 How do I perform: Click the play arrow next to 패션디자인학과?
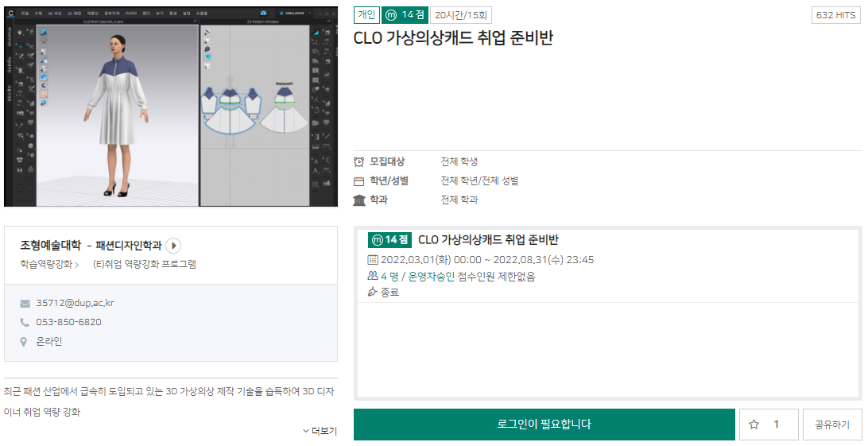(174, 246)
